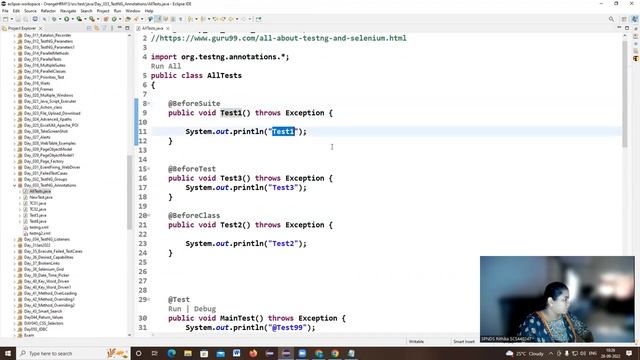
Task: Click the New file wizard toolbar icon
Action: click(x=6, y=19)
